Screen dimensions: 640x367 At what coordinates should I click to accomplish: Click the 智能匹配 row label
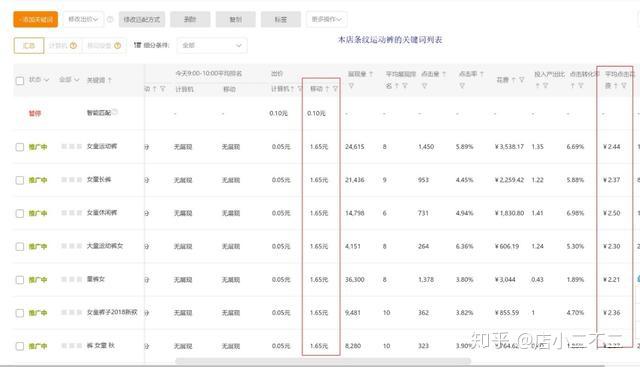(x=99, y=113)
